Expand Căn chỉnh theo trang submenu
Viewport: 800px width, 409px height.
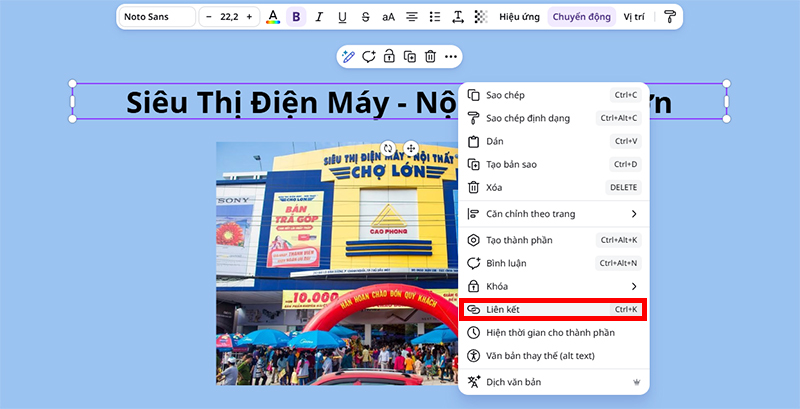(554, 214)
